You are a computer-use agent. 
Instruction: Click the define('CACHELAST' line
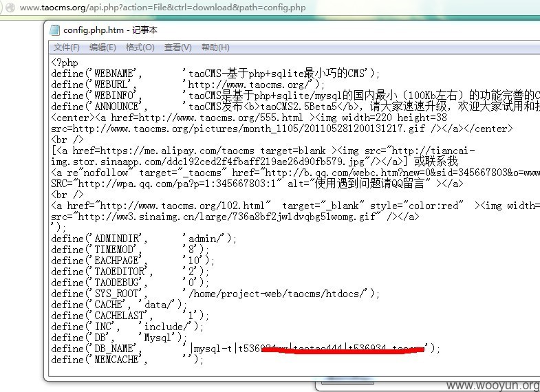pyautogui.click(x=130, y=316)
